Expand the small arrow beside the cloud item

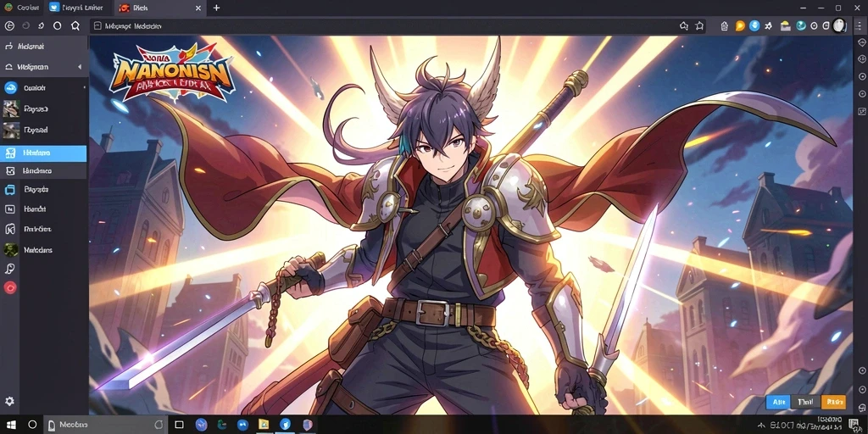point(84,87)
